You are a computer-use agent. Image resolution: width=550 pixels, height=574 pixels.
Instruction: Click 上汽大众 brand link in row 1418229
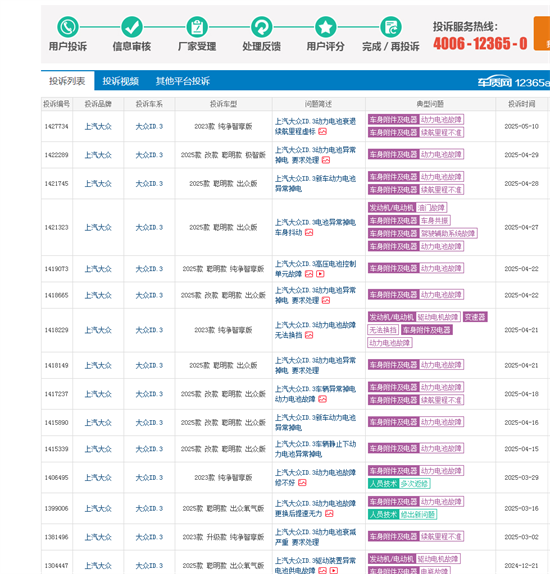(x=98, y=330)
